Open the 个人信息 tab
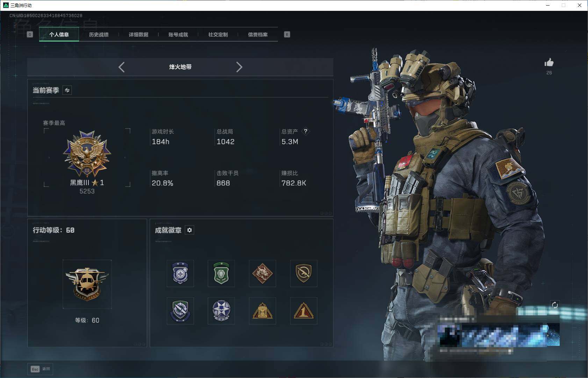Screen dimensions: 588x378 [x=59, y=35]
